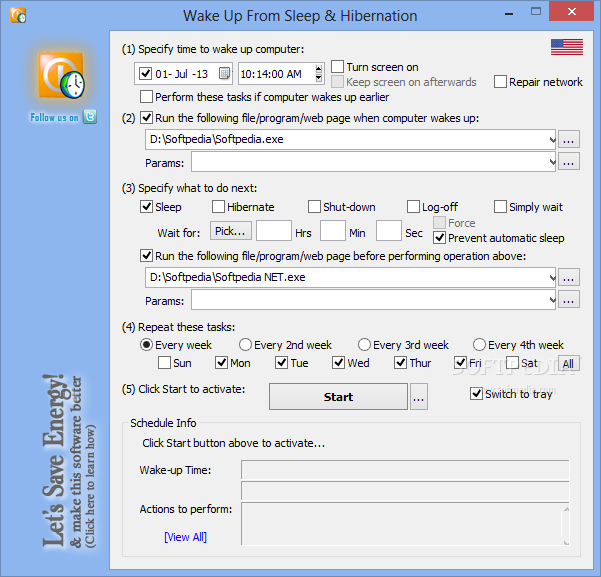Uncheck the Thur day checkbox

point(400,363)
